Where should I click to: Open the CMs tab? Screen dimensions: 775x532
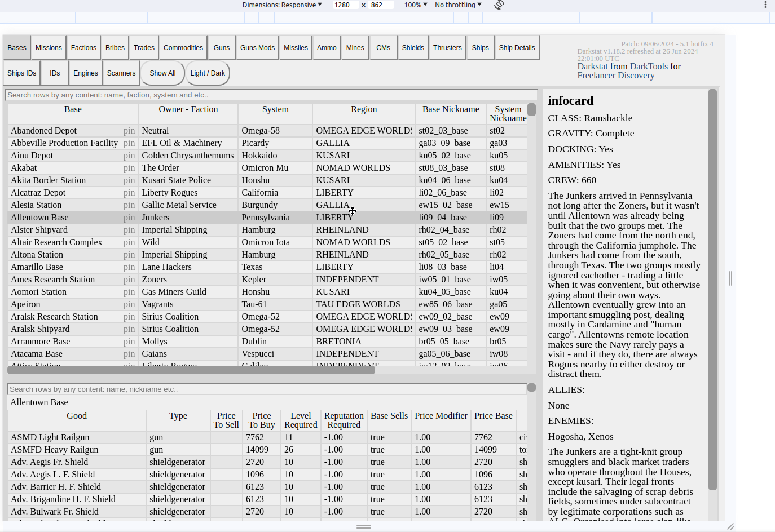coord(384,48)
